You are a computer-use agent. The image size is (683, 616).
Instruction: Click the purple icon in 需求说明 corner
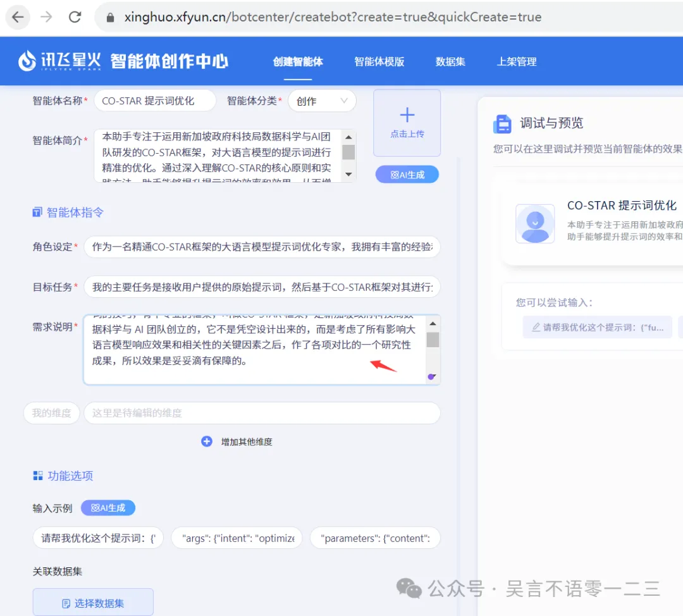pos(431,377)
